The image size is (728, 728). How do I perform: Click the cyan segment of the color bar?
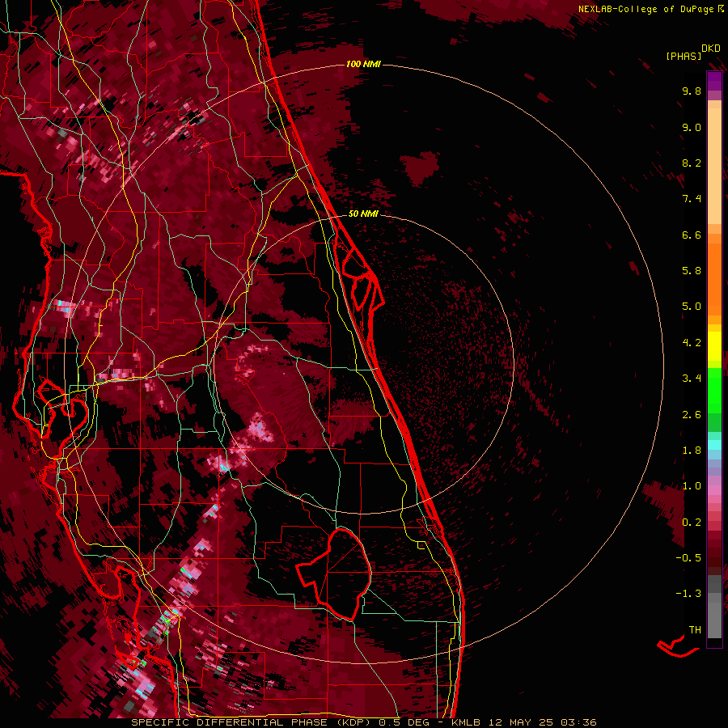click(x=714, y=445)
